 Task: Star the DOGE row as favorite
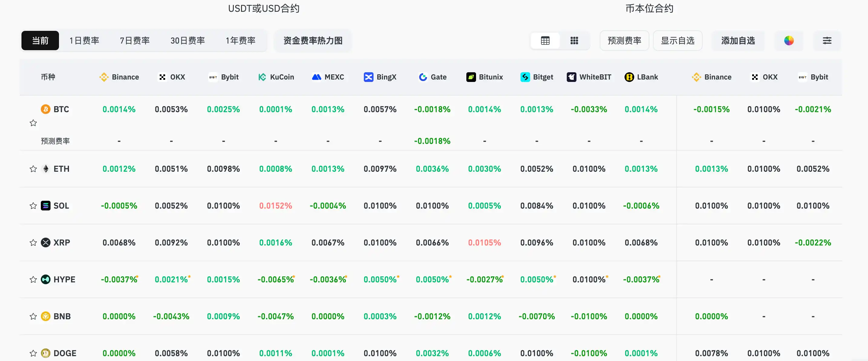point(33,353)
